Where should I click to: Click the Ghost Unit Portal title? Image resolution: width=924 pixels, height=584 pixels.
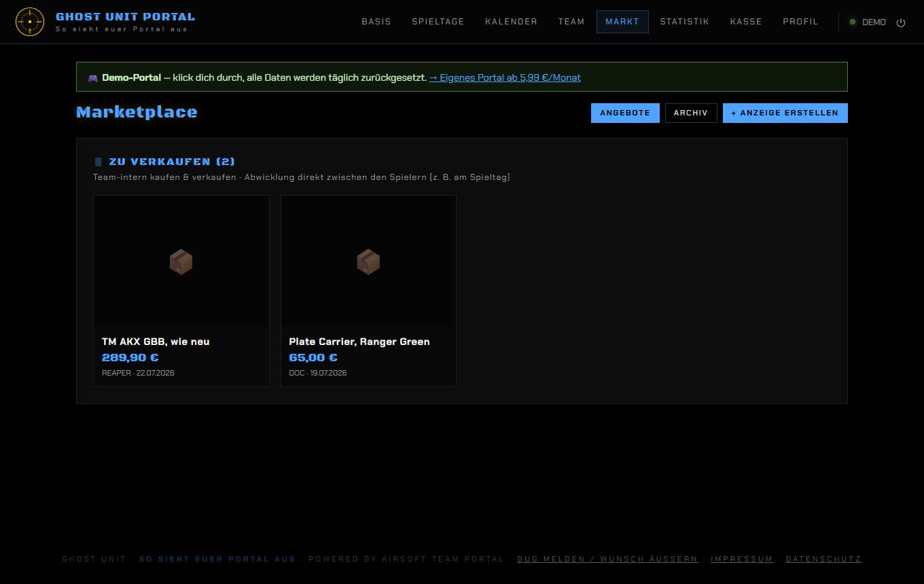coord(125,16)
